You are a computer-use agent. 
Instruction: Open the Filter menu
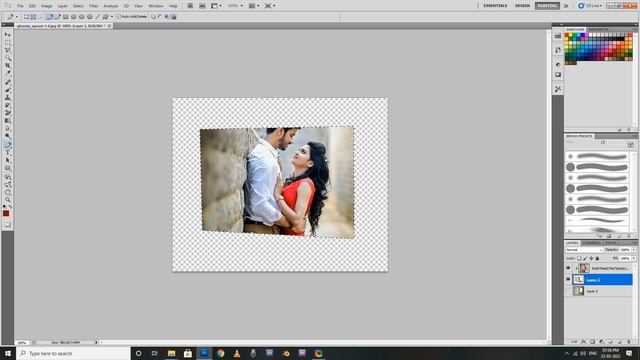click(93, 6)
